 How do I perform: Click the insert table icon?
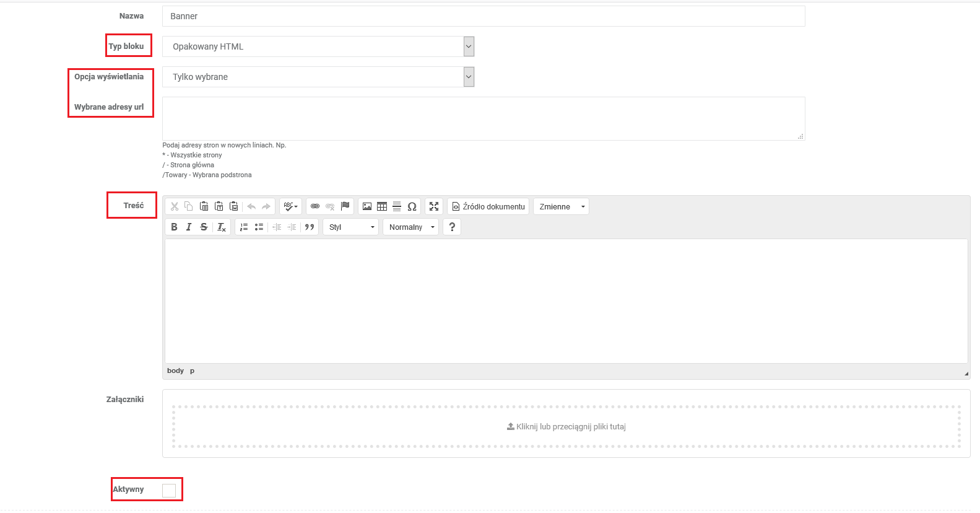coord(382,206)
